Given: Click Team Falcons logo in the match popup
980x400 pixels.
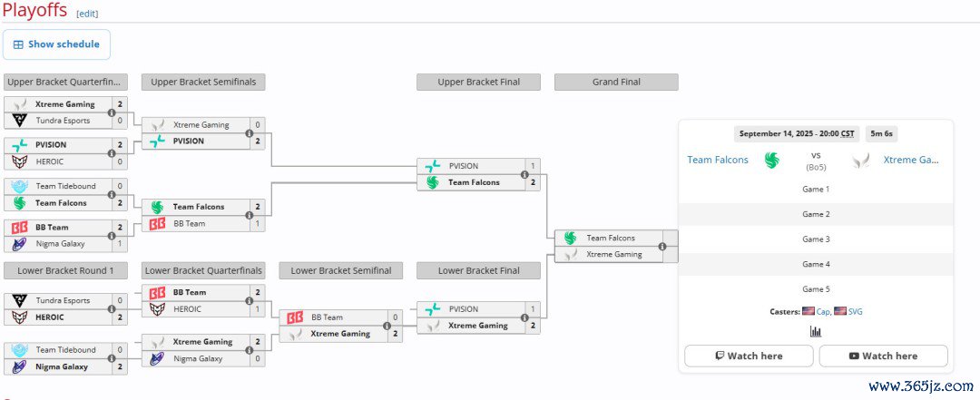Looking at the screenshot, I should 772,160.
